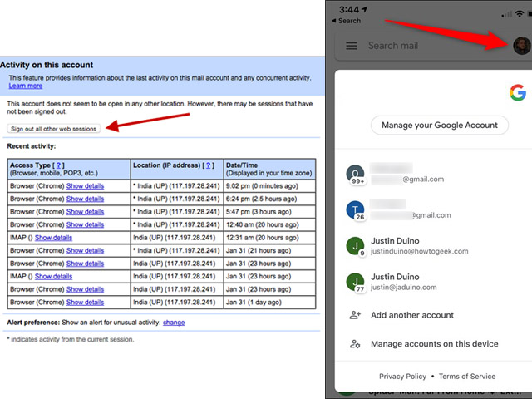Tap the cellular signal bars icon
The width and height of the screenshot is (532, 399).
(507, 14)
